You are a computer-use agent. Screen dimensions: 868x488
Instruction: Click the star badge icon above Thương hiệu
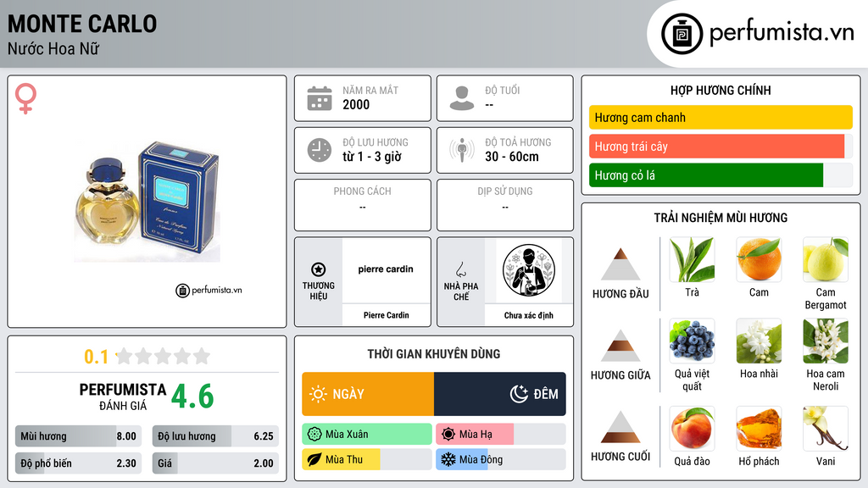(x=319, y=269)
